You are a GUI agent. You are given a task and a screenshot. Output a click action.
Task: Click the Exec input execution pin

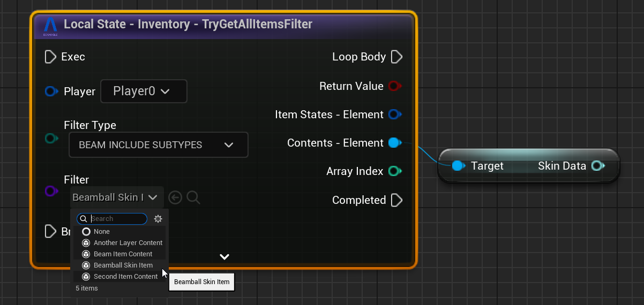coord(50,57)
